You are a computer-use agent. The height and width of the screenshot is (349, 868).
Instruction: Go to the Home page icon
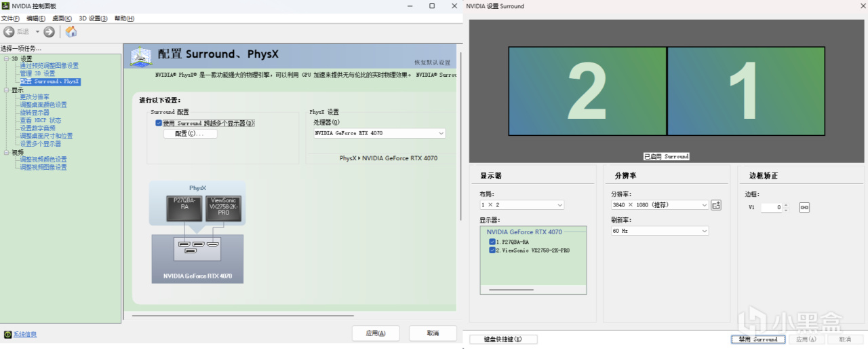(71, 32)
